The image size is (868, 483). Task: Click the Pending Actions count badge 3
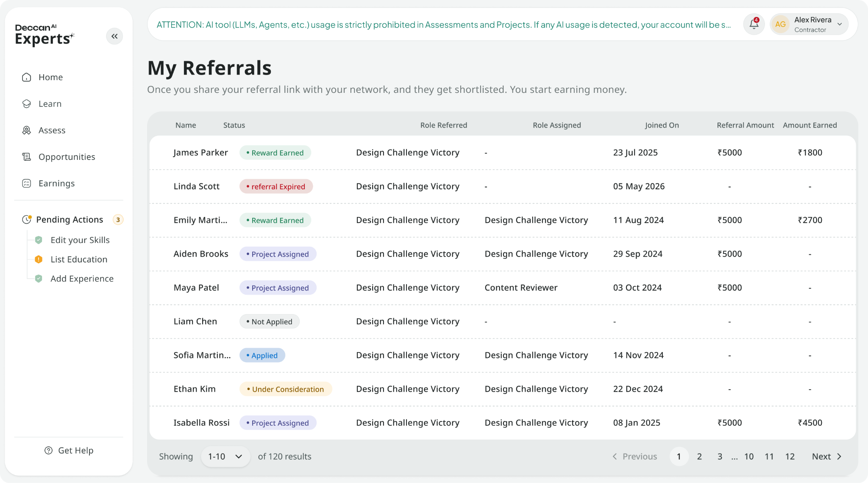(x=118, y=220)
